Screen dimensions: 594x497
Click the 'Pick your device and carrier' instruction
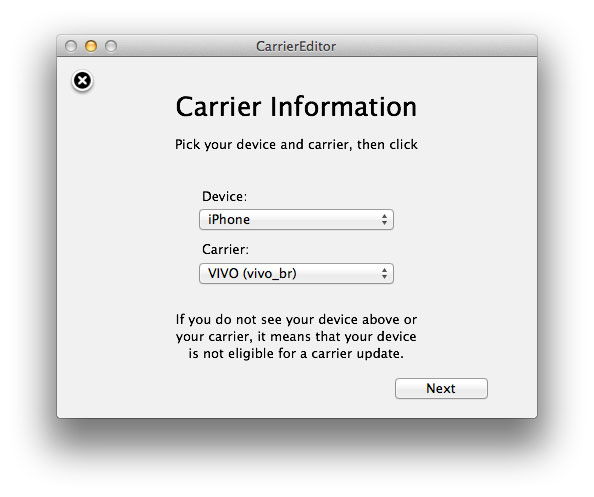tap(296, 145)
